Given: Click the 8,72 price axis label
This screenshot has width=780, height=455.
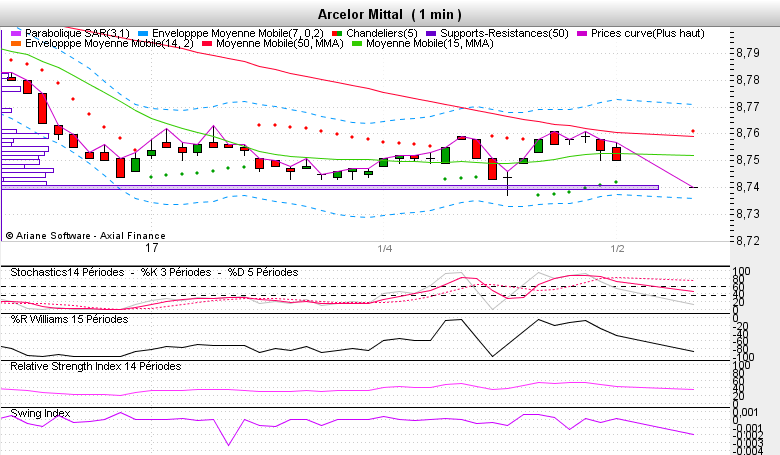Looking at the screenshot, I should click(748, 241).
